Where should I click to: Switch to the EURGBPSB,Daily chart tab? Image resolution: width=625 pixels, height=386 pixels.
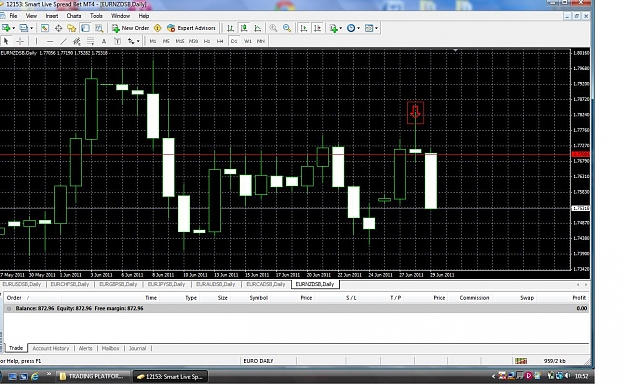[118, 284]
